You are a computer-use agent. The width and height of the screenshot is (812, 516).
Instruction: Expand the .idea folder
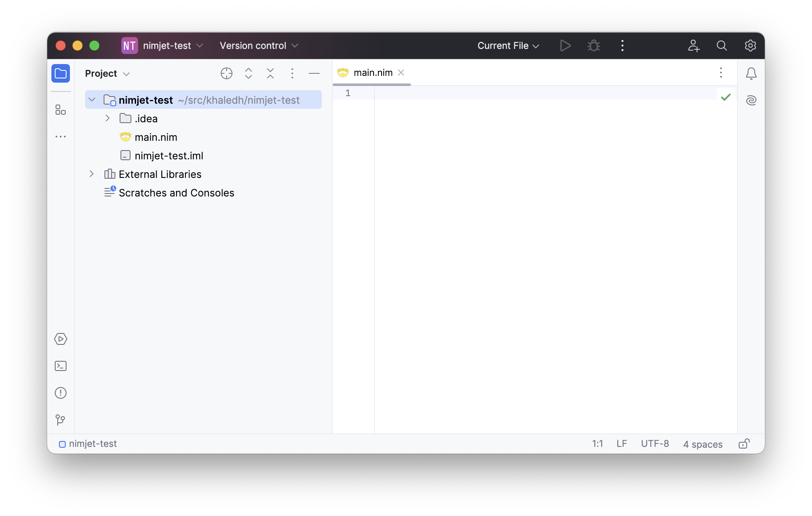pos(107,118)
